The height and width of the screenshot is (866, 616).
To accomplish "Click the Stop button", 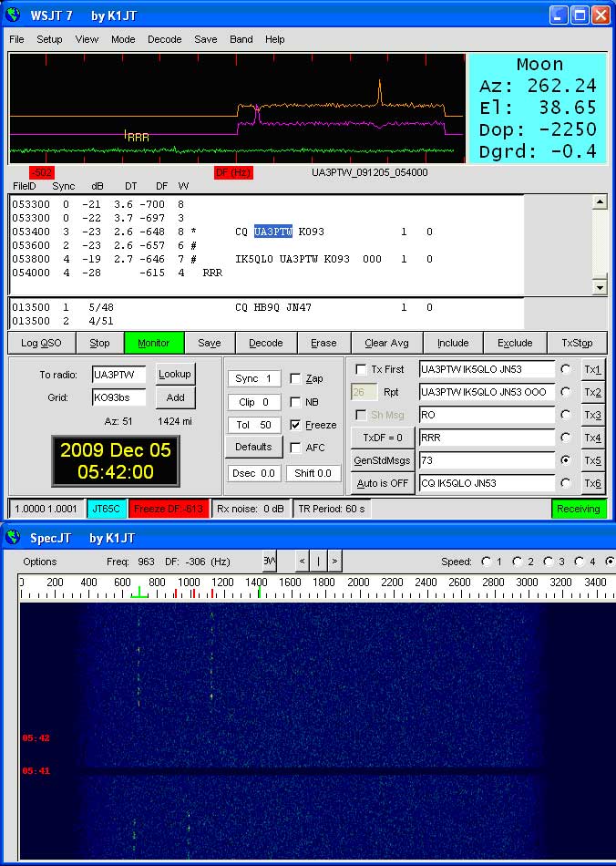I will pos(99,343).
